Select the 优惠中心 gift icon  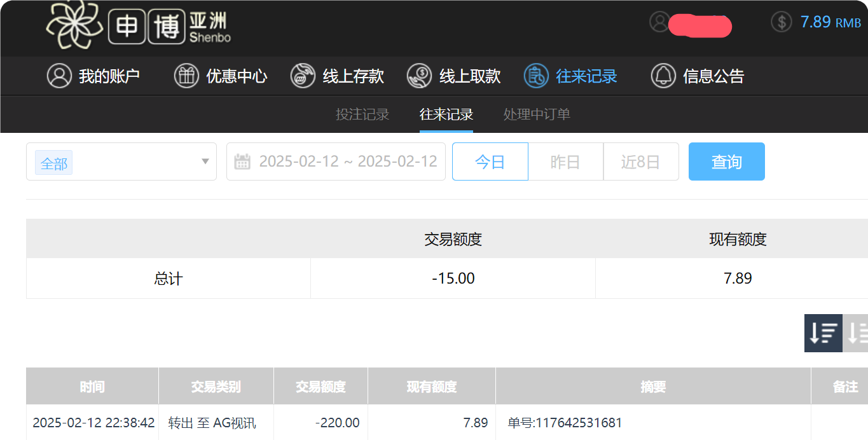(x=186, y=76)
